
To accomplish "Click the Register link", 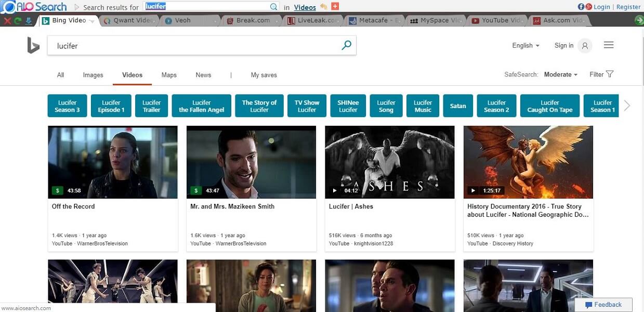I will (x=628, y=7).
